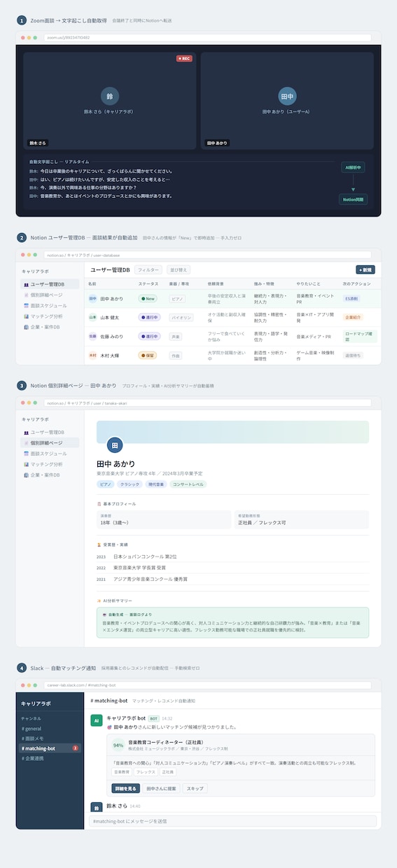397x868 pixels.
Task: Click the 次のアクション column header
Action: [356, 283]
